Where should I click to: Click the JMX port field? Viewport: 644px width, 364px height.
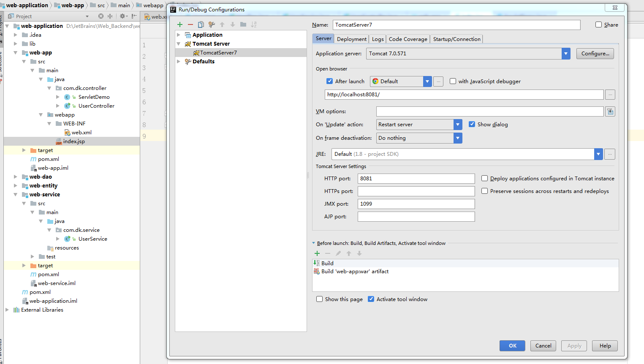point(416,204)
